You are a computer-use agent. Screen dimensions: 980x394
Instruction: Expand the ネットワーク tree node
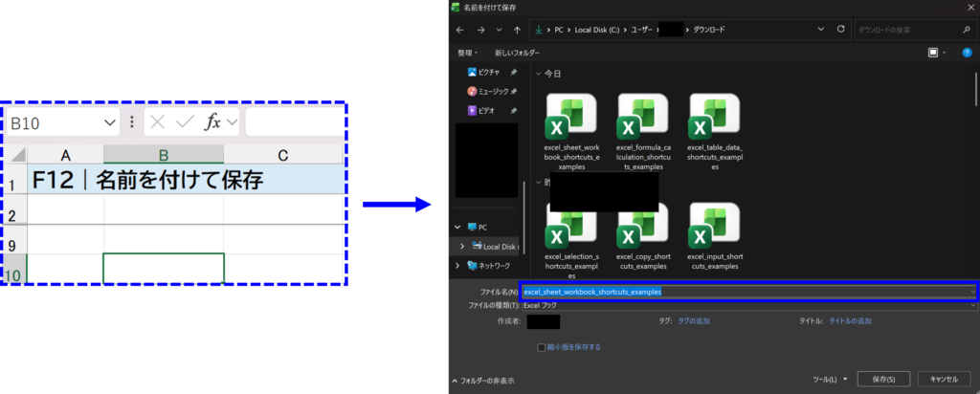pos(458,265)
